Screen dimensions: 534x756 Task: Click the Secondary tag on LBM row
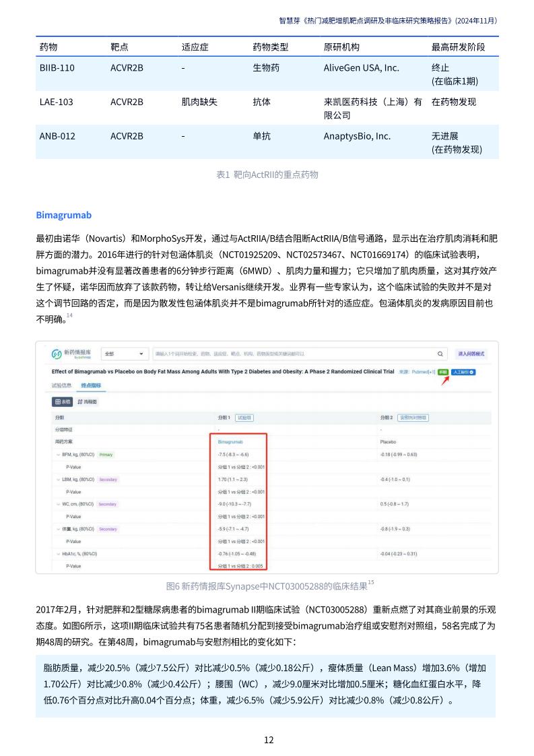[108, 480]
